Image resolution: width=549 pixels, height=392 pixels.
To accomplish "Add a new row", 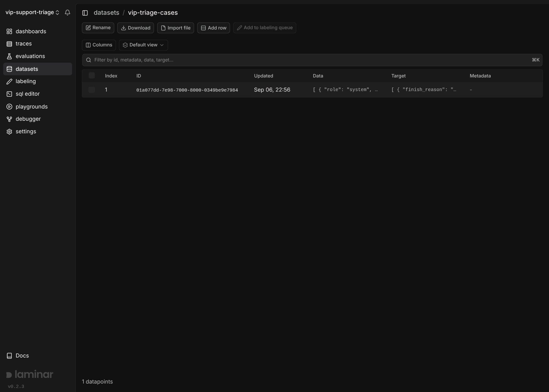I will pos(214,28).
